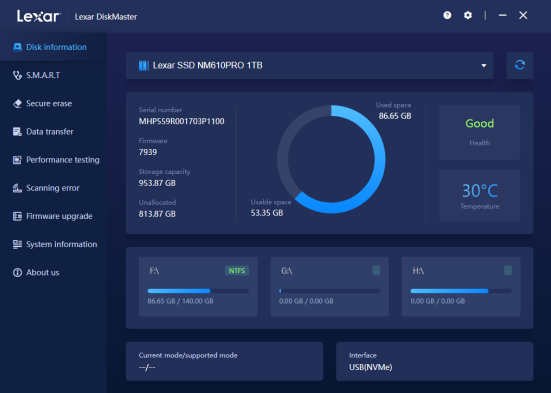
Task: Open the help question mark icon
Action: coord(447,15)
